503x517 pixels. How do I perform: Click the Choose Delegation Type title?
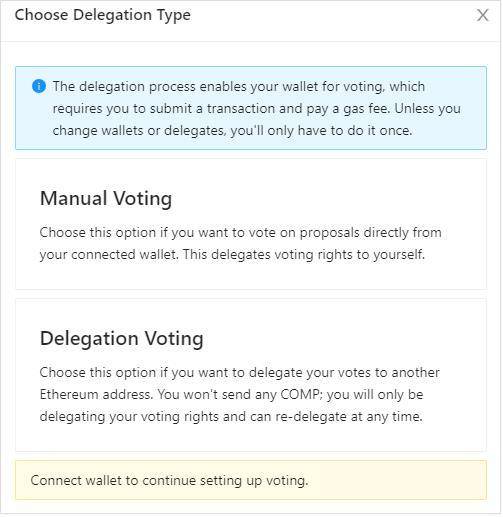click(103, 15)
